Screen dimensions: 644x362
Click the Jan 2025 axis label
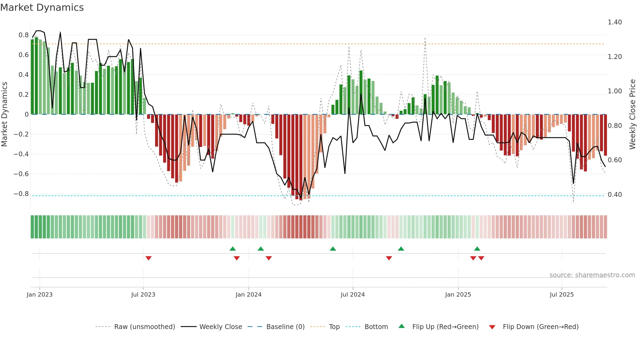(458, 294)
